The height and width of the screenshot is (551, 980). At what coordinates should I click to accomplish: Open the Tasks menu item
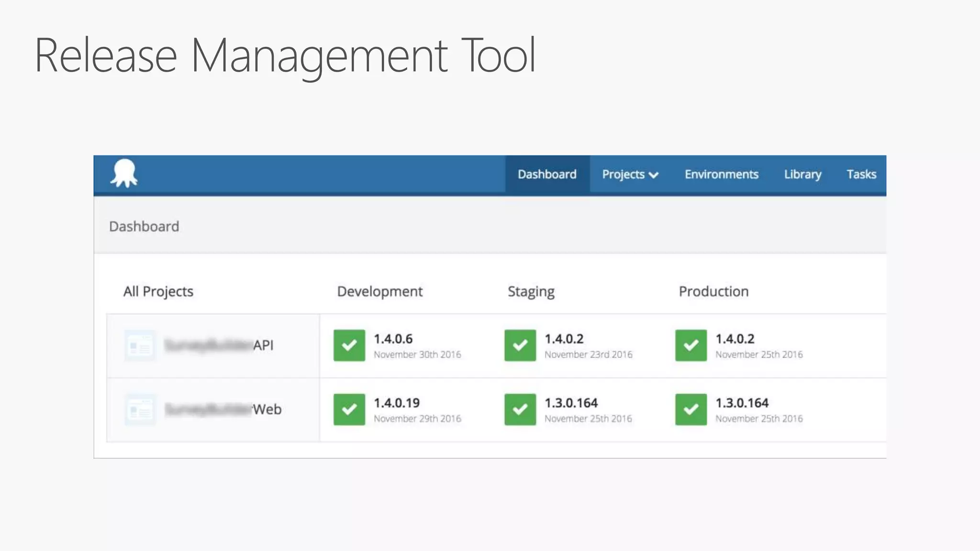tap(861, 174)
